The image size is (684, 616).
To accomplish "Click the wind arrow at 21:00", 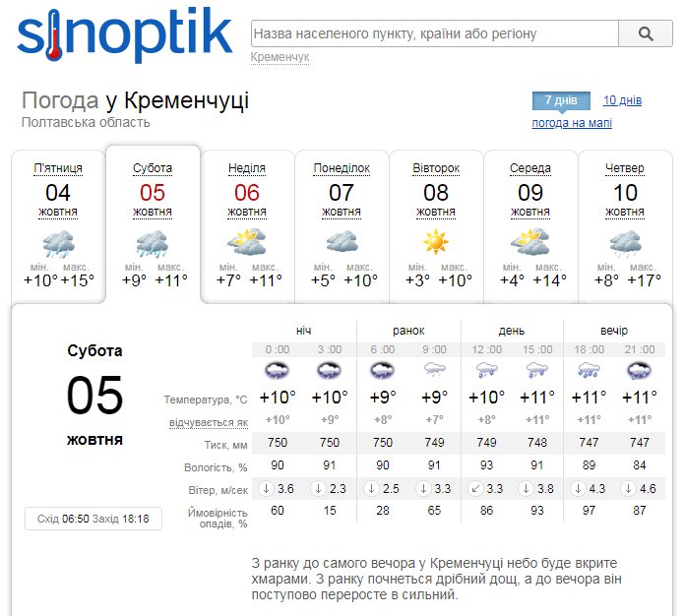I will pyautogui.click(x=623, y=489).
